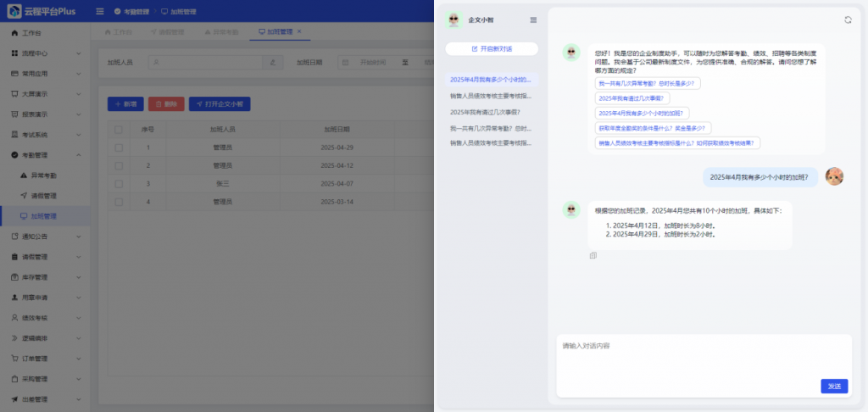Viewport: 868px width, 412px height.
Task: Click the check-circle icon next to sidebar 考勤管理
Action: (14, 155)
